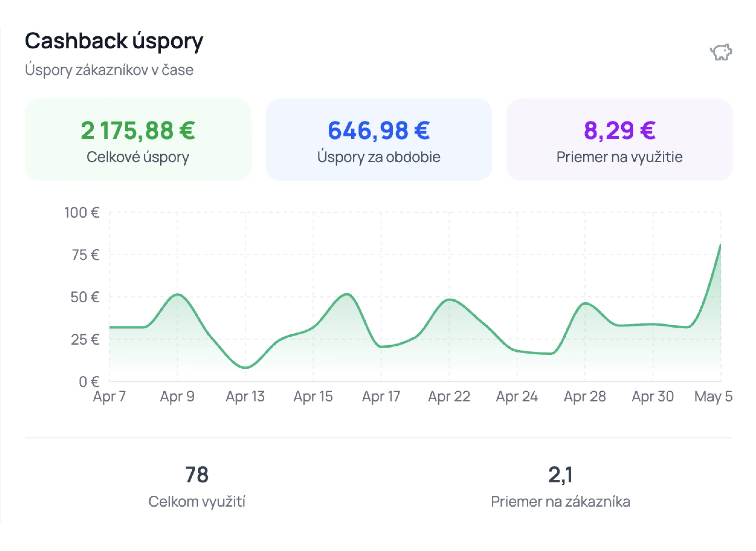
Task: Click the 646,98 € period savings value
Action: coord(379,130)
